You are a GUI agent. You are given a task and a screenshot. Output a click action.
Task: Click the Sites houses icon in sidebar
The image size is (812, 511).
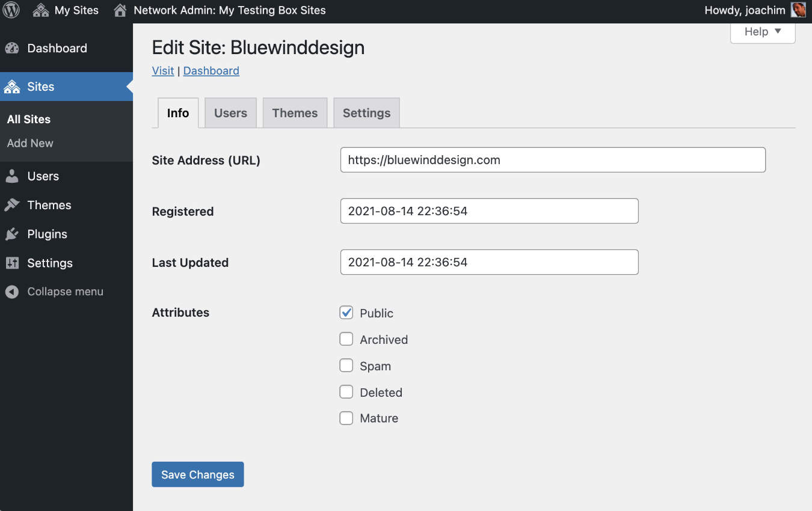12,87
